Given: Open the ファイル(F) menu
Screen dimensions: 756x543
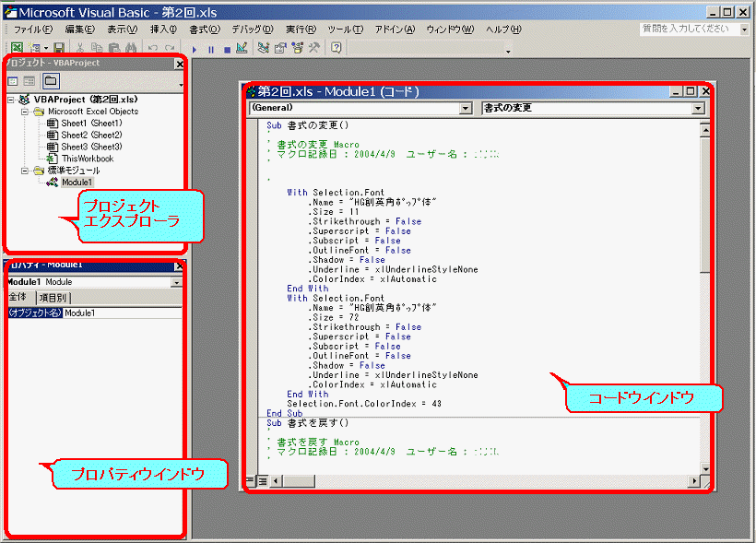Looking at the screenshot, I should pyautogui.click(x=33, y=30).
